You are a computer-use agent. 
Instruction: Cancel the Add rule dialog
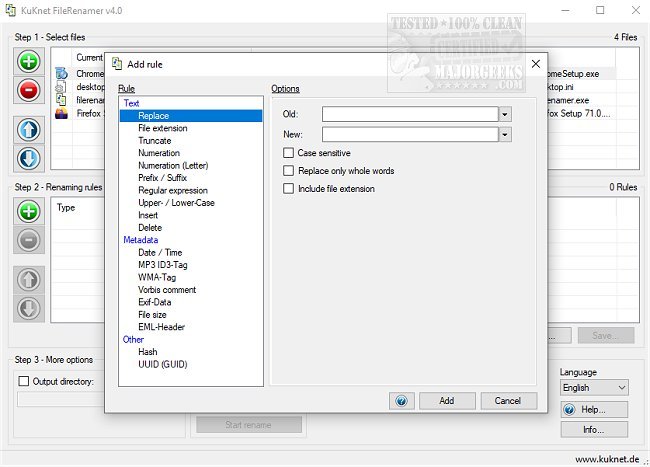click(509, 401)
